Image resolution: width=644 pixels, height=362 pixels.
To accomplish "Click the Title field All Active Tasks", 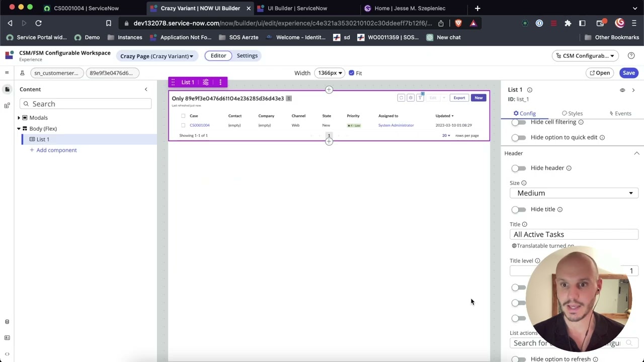I will tap(574, 234).
